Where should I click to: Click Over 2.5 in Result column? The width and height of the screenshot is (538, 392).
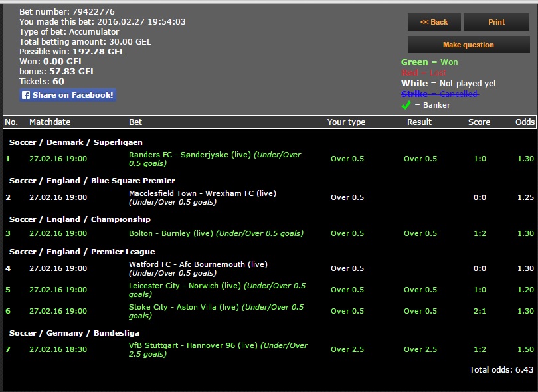coord(420,349)
